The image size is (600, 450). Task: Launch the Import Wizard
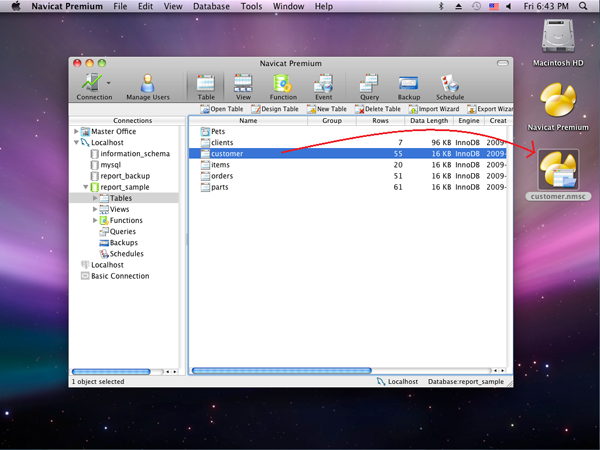tap(434, 109)
